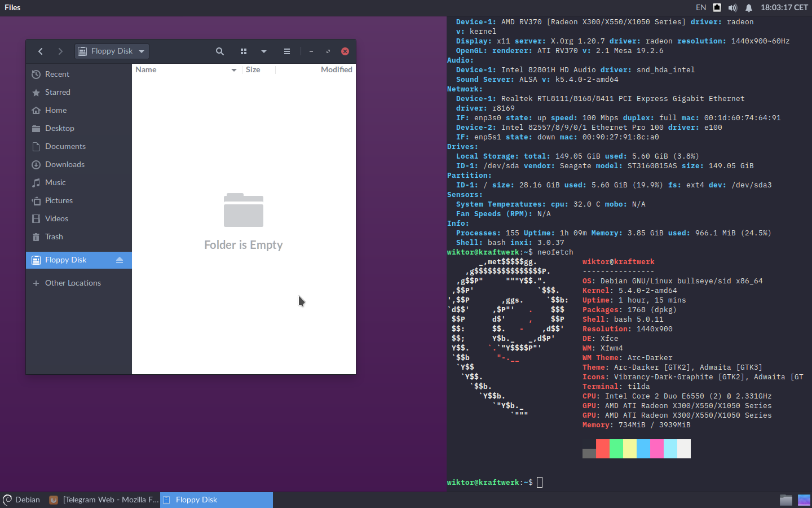Open search in the file manager
The image size is (812, 508).
[x=220, y=51]
